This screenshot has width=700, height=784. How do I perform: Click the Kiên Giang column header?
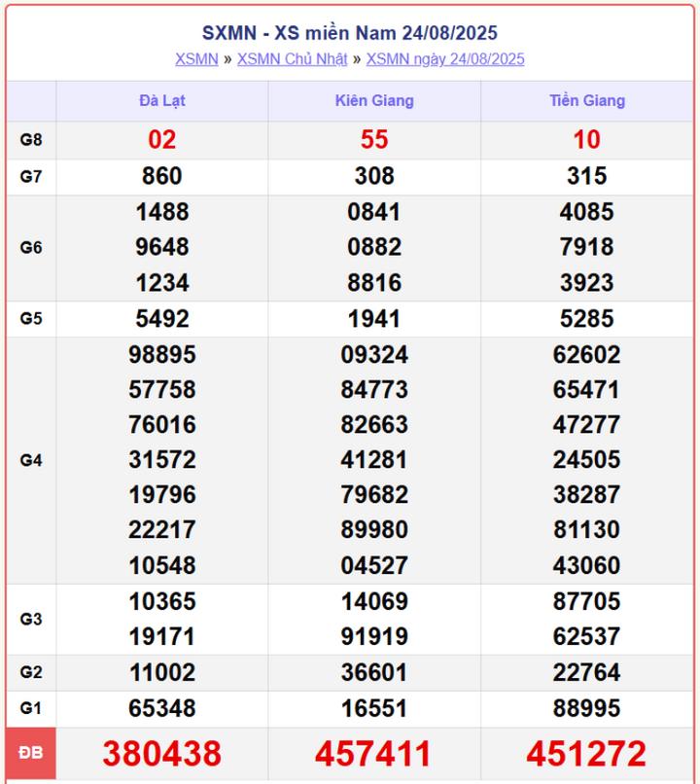coord(374,100)
